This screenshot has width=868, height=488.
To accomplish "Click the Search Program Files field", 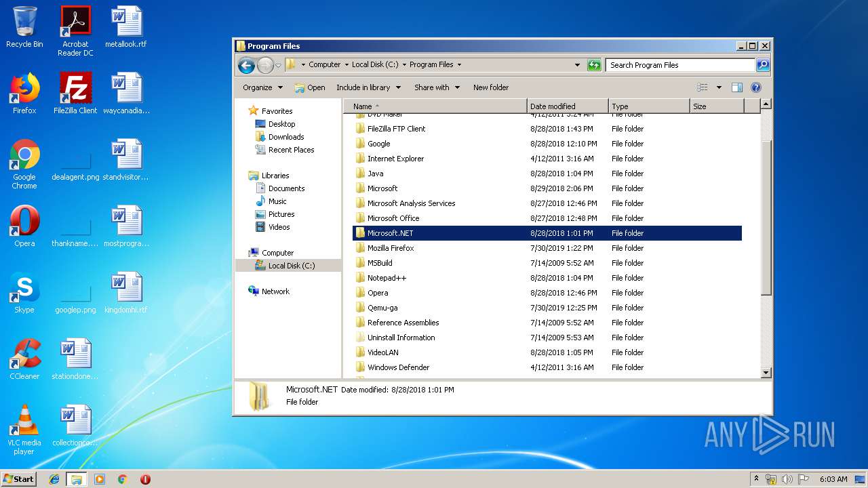I will [x=680, y=65].
